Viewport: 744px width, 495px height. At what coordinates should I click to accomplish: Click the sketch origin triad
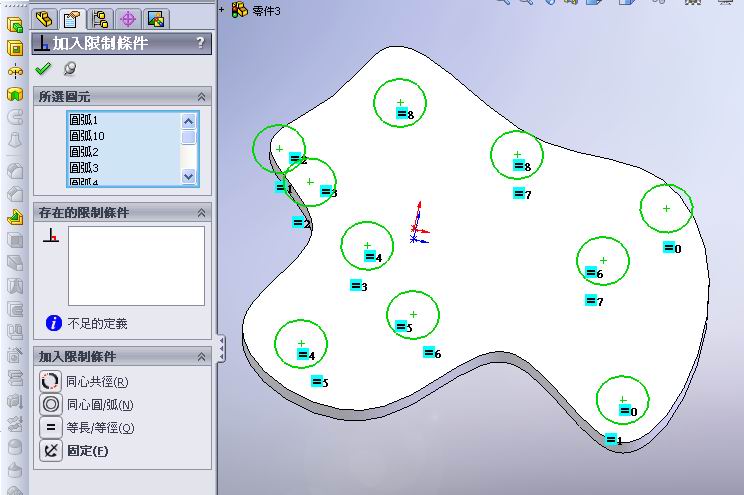(418, 224)
